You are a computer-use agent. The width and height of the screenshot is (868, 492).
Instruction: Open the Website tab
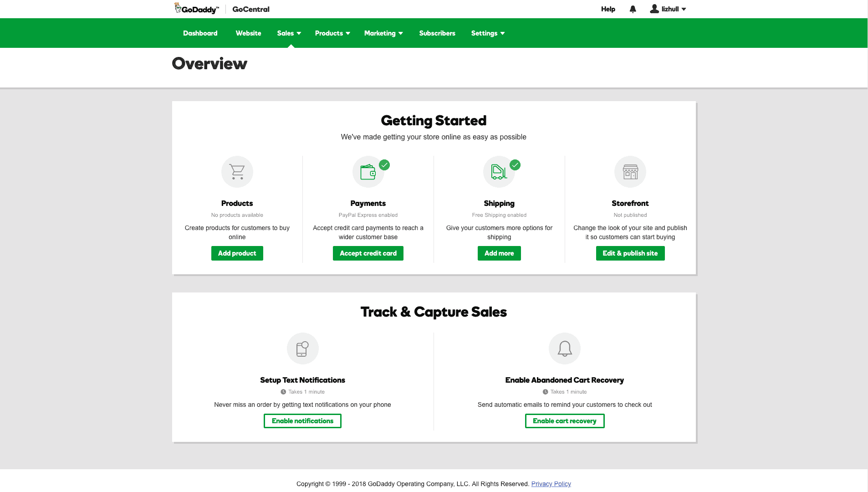(249, 33)
